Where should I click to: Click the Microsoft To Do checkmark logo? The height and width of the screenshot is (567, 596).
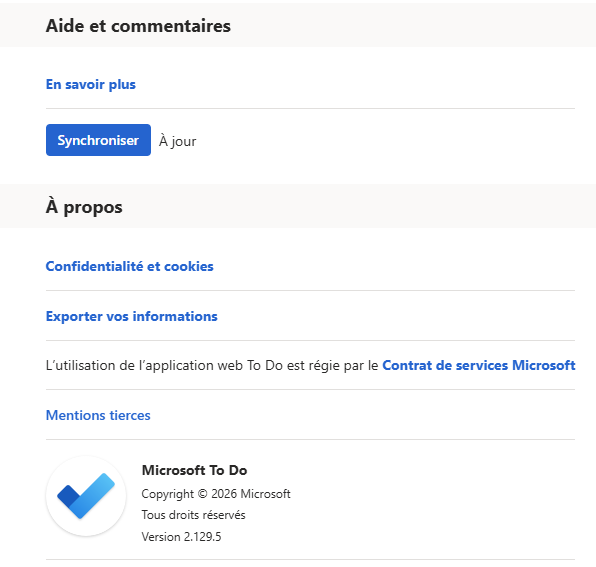coord(86,496)
